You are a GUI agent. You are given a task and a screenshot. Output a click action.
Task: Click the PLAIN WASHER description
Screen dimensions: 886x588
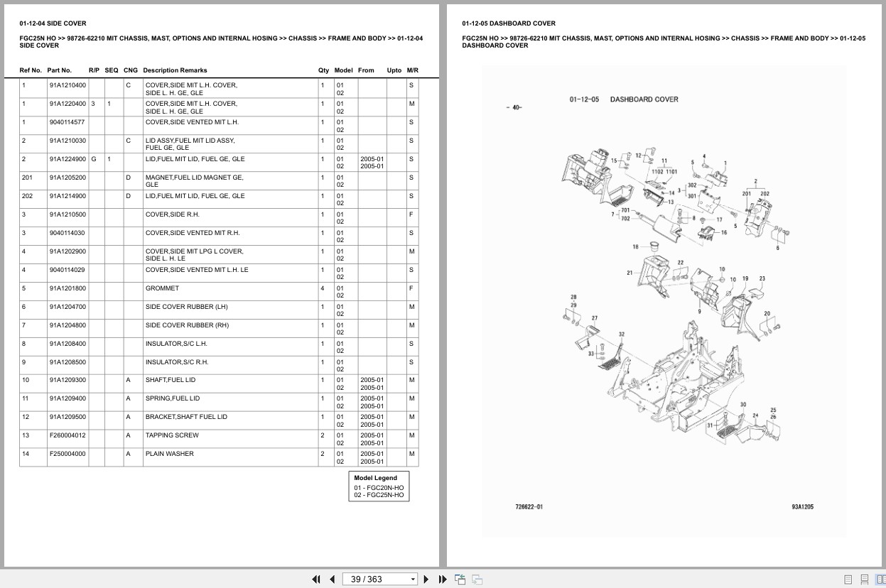pos(169,454)
